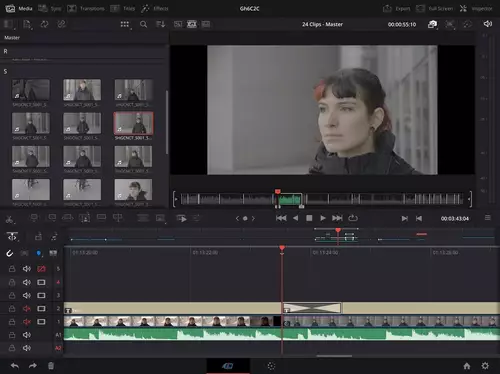Redo the last action

33,366
